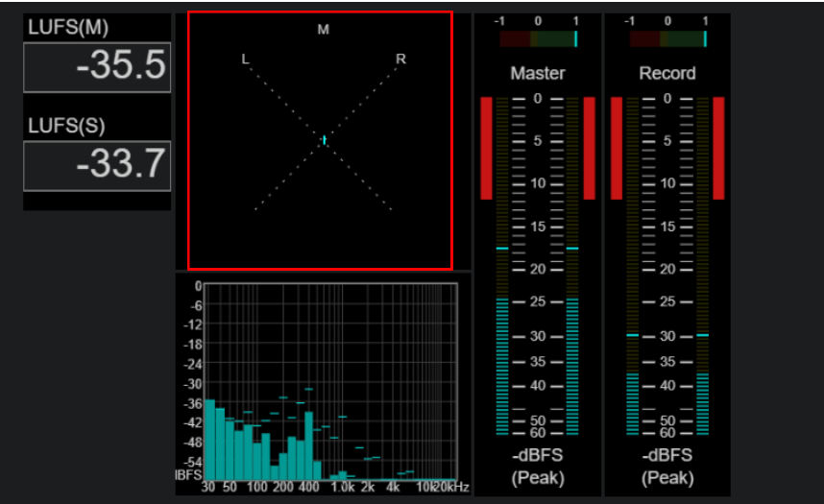Click Record left red clip indicator
The width and height of the screenshot is (824, 504).
pos(616,148)
